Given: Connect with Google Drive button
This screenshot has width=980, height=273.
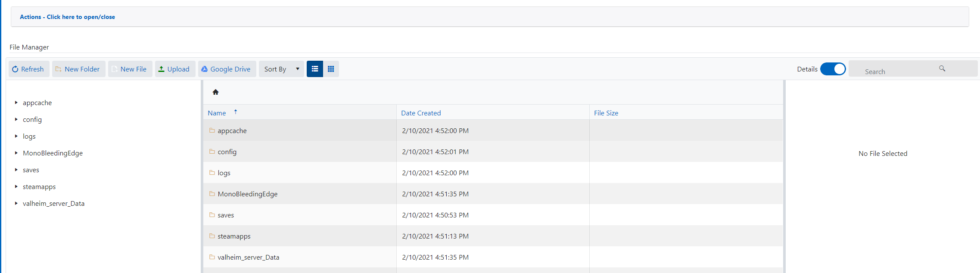Looking at the screenshot, I should 226,69.
